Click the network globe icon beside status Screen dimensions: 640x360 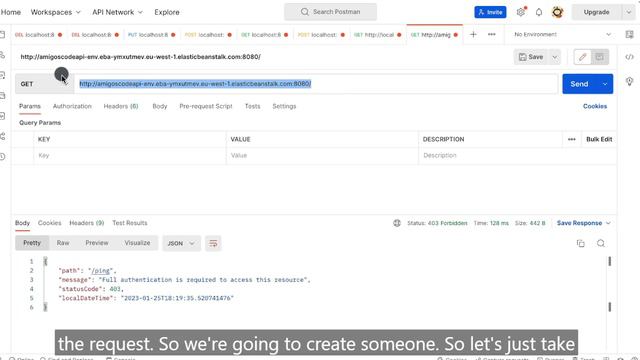397,223
